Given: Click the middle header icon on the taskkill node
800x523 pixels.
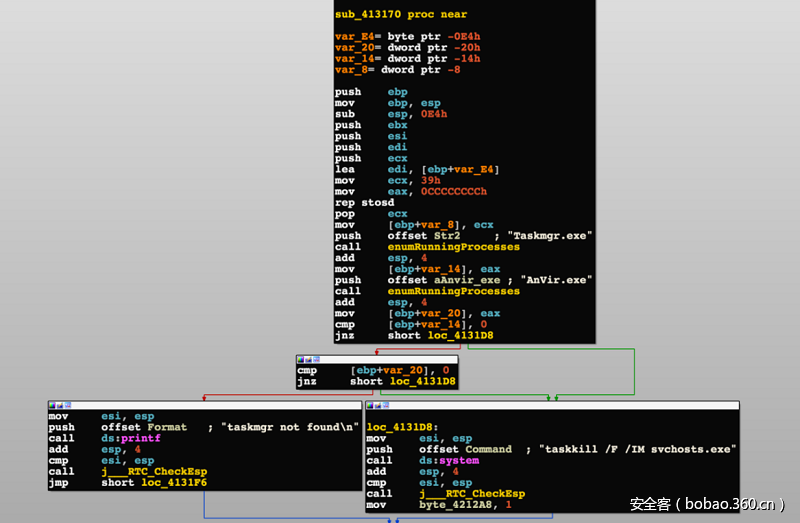Looking at the screenshot, I should coord(380,405).
